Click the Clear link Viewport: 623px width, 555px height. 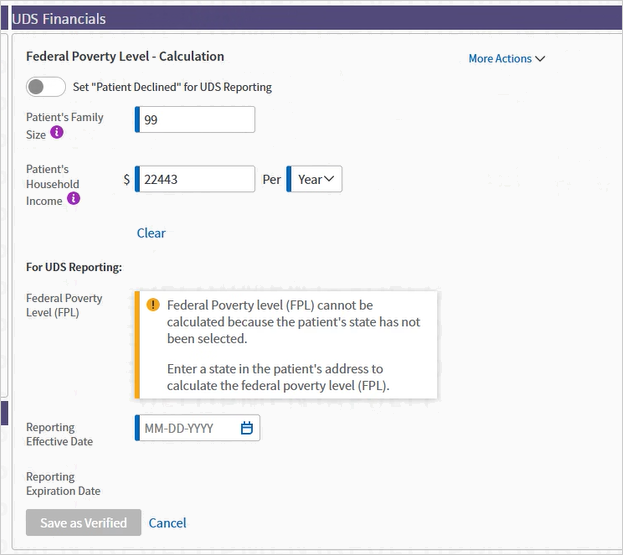[151, 233]
